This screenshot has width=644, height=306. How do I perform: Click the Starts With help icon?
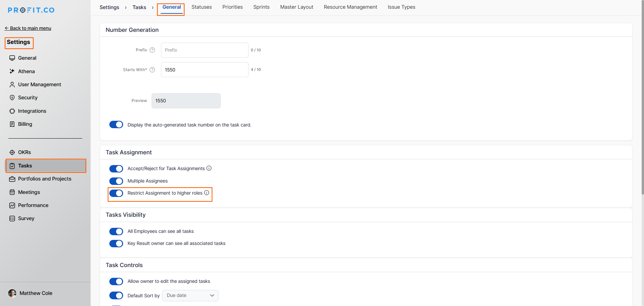(x=152, y=70)
